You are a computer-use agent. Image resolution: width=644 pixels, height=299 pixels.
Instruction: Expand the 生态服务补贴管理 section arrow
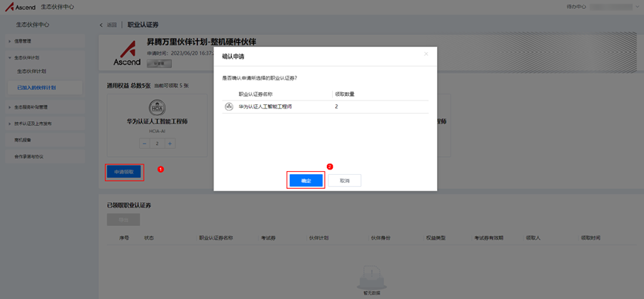coord(10,107)
